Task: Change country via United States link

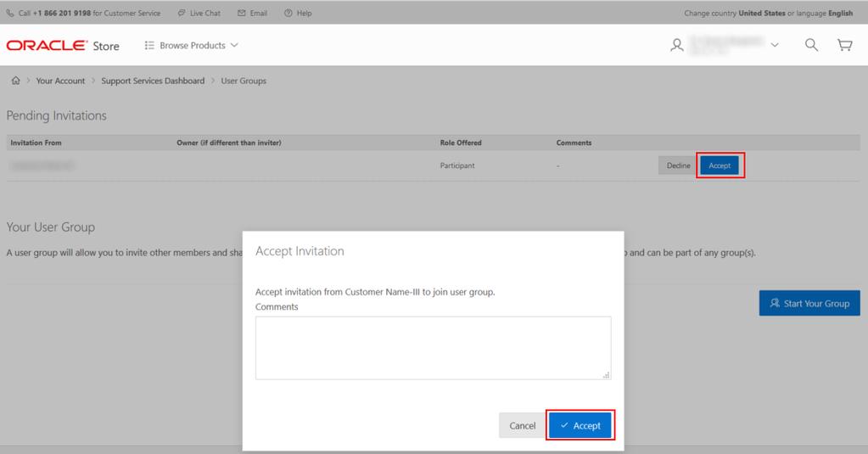Action: coord(762,13)
